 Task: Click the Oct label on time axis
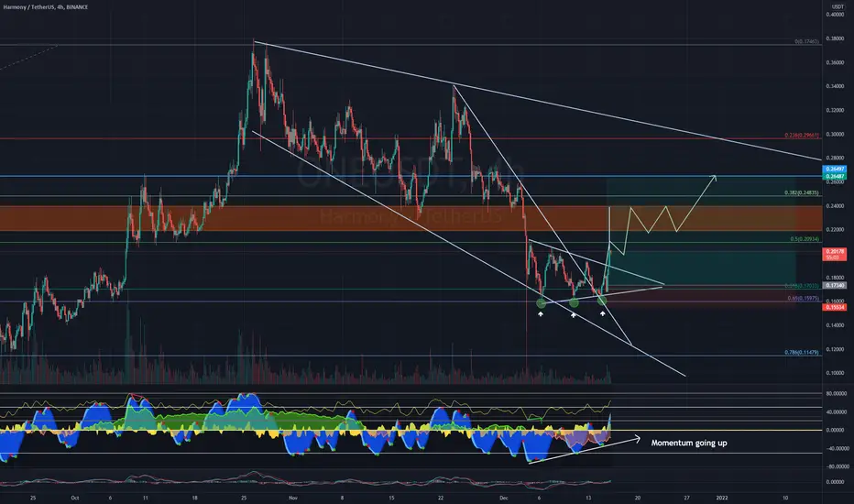(x=74, y=498)
